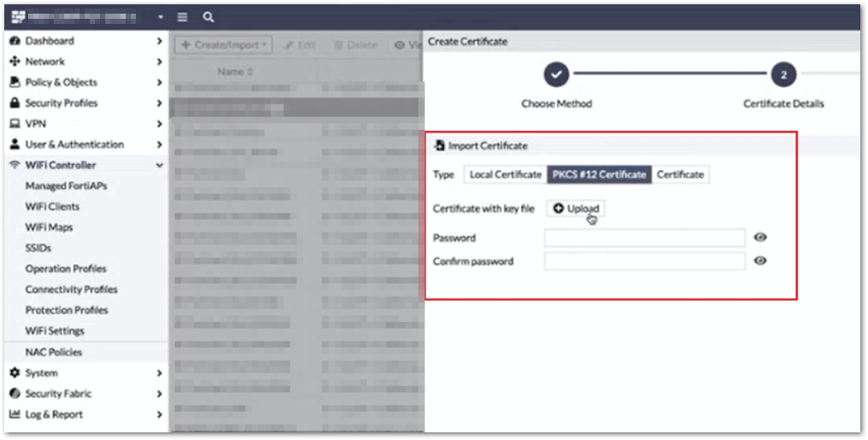Click the VPN monitor icon
This screenshot has width=868, height=440.
click(15, 124)
